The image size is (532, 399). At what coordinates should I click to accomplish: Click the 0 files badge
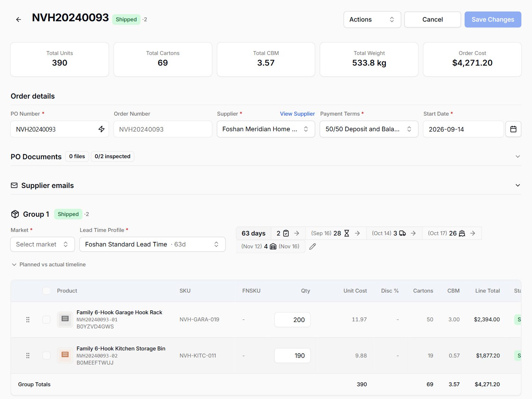point(77,156)
